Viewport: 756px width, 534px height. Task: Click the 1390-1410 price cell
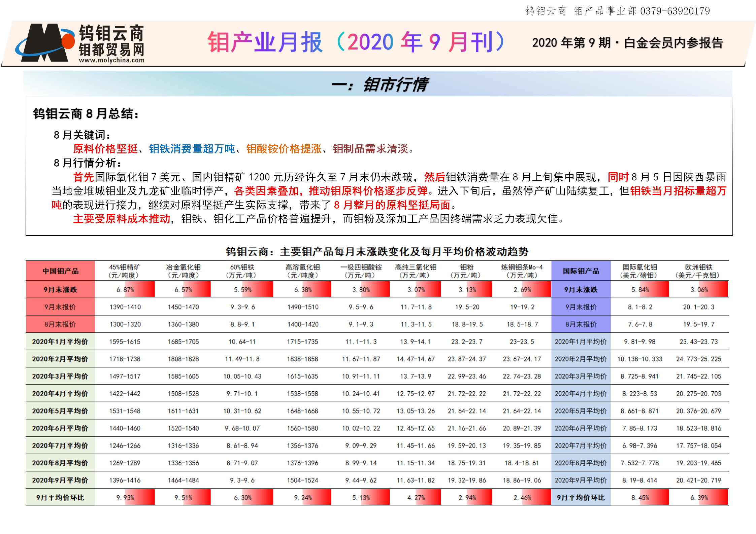[125, 307]
